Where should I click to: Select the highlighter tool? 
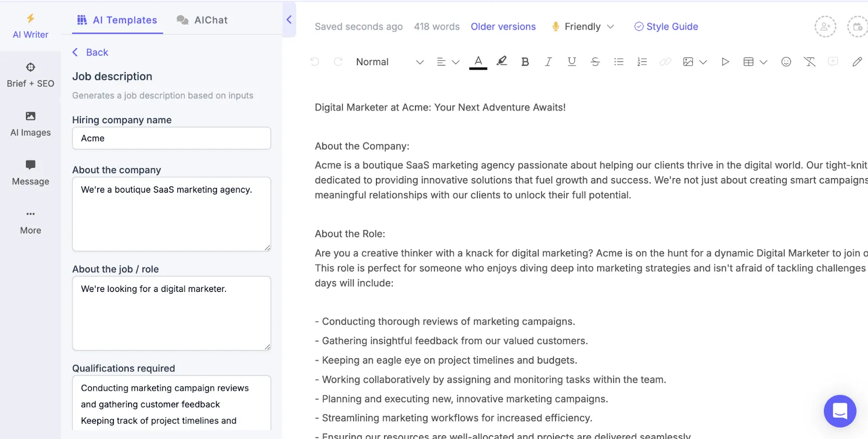[502, 61]
